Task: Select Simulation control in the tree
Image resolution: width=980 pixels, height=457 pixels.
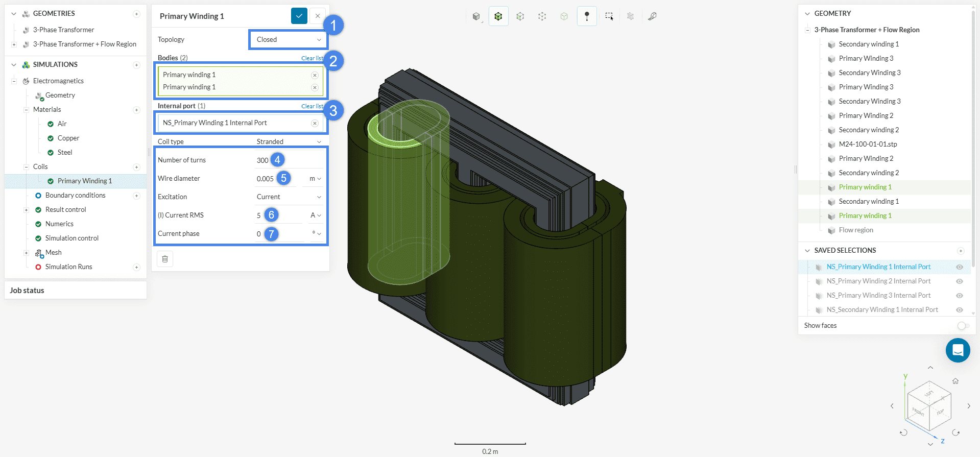Action: click(x=71, y=238)
